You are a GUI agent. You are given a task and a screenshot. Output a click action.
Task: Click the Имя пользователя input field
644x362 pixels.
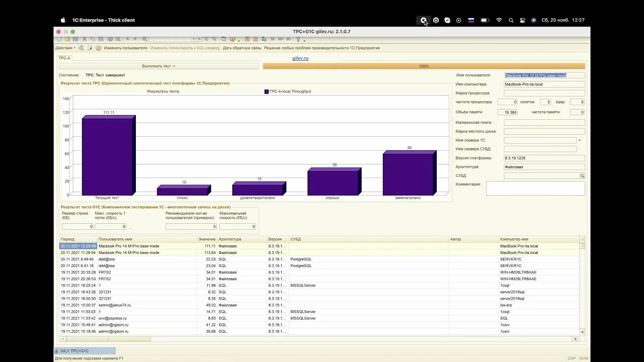tap(544, 75)
